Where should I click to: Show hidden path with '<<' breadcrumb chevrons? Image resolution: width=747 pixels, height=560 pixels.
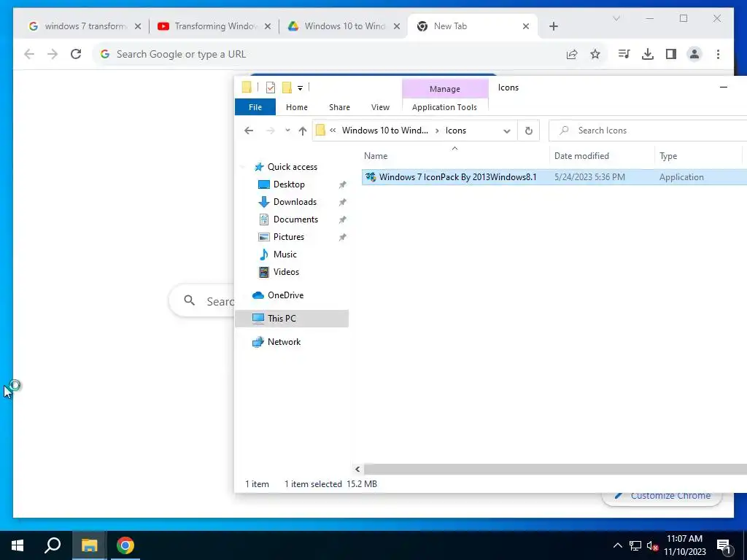coord(333,131)
